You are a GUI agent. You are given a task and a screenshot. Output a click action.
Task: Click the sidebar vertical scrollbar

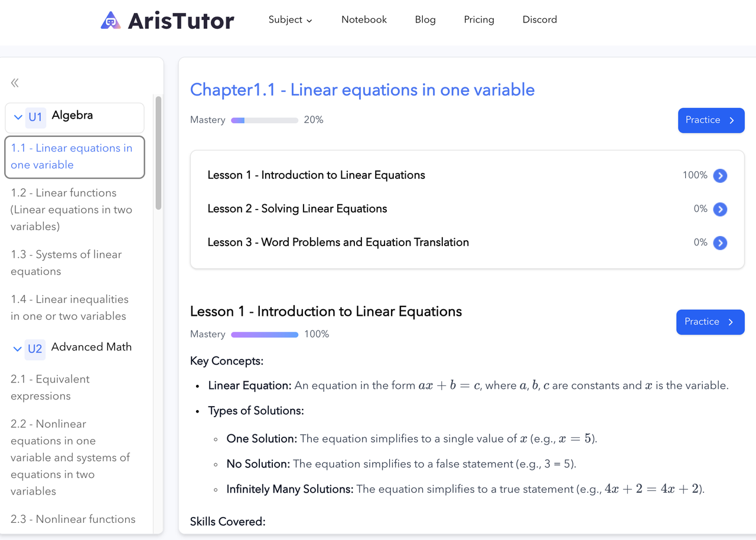pos(158,152)
